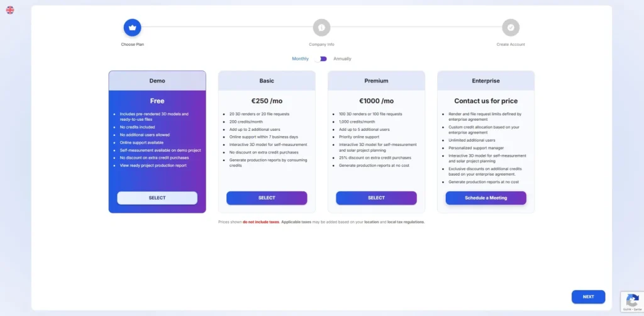Click the reCAPTCHA badge icon
The width and height of the screenshot is (644, 316).
click(x=631, y=300)
